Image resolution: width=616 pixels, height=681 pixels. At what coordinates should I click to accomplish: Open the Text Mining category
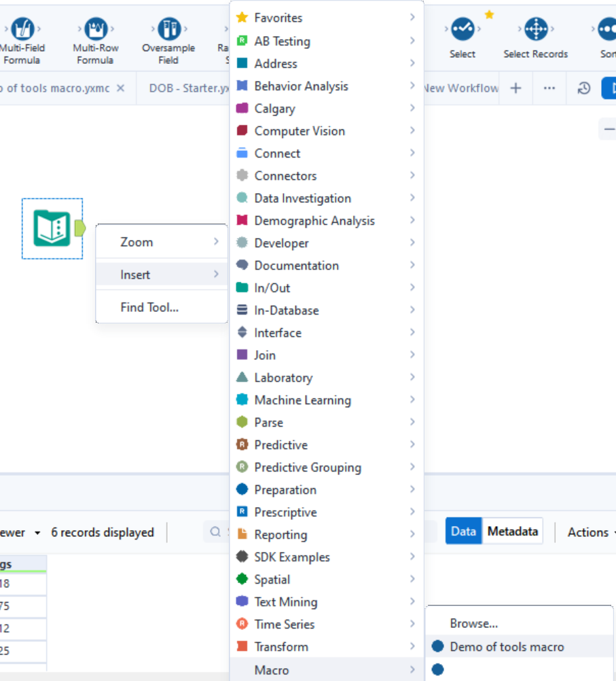click(x=327, y=602)
